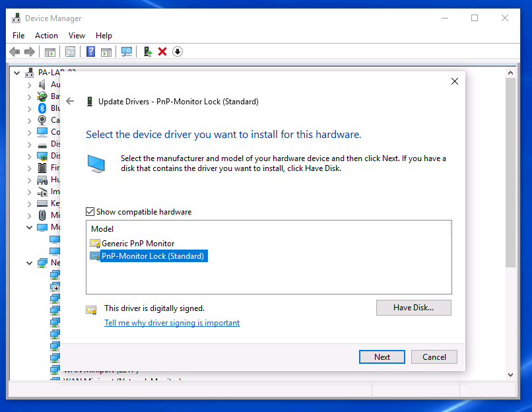Go back using the dialog's back arrow
This screenshot has height=412, width=532.
click(71, 102)
